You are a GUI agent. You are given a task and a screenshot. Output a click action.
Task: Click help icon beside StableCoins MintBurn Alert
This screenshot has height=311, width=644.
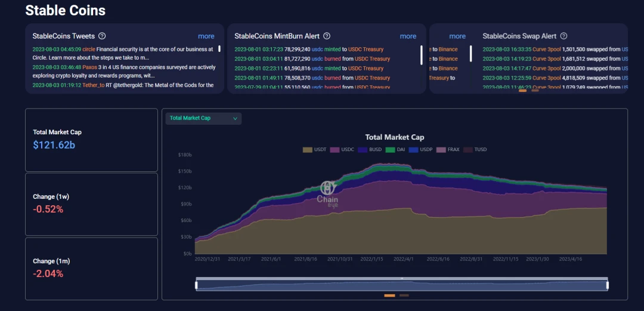tap(327, 36)
